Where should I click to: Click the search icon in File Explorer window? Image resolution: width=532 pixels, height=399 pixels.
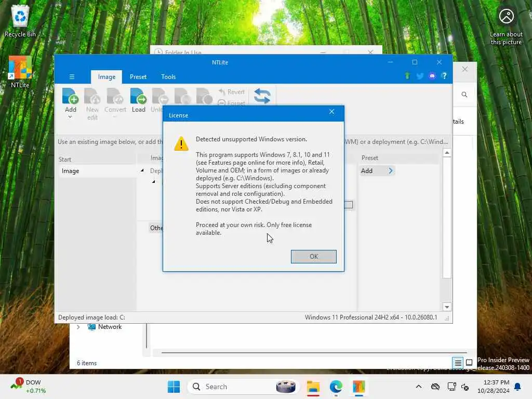(464, 95)
